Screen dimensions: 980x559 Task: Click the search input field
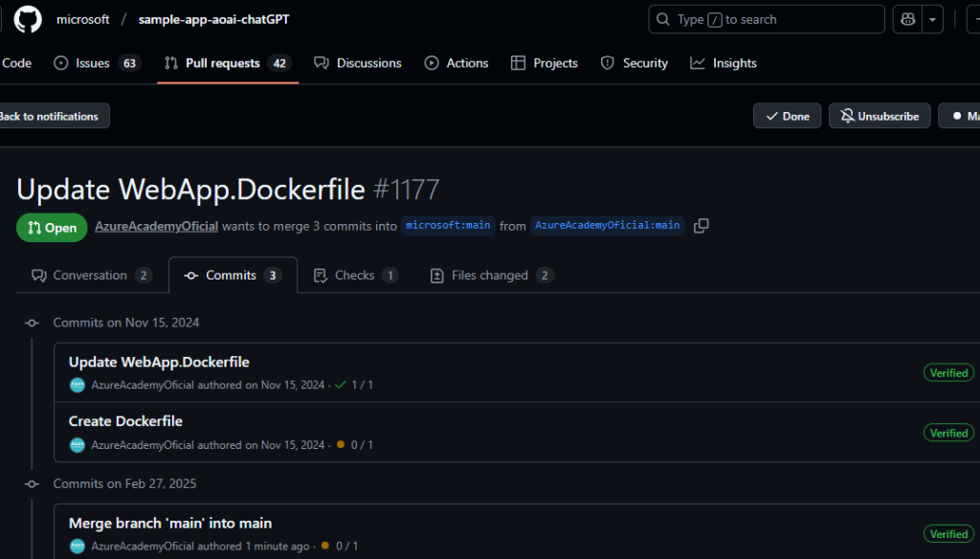coord(766,19)
